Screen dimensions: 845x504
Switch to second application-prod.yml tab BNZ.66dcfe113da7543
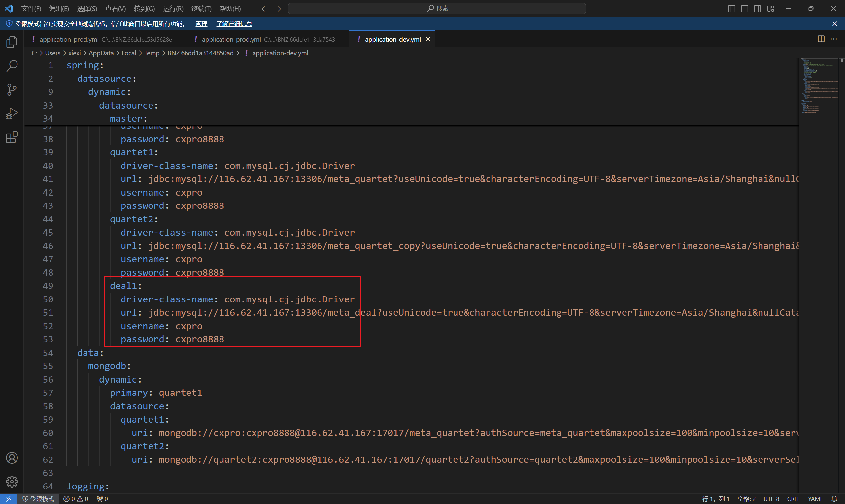coord(267,39)
